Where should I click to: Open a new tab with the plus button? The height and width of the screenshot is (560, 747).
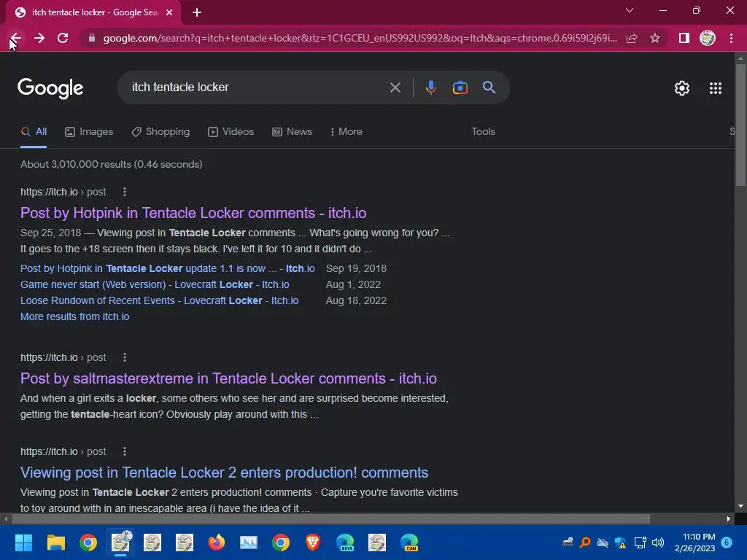point(197,12)
